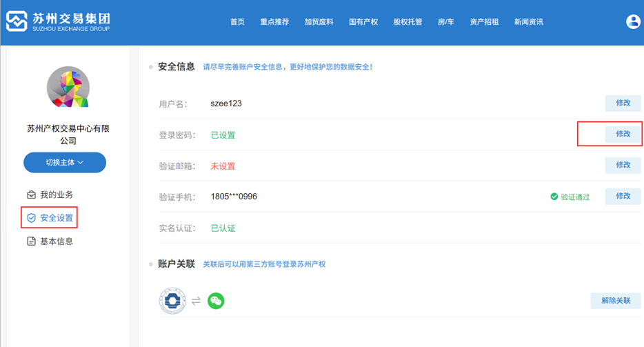Click the WeChat linked account icon
This screenshot has width=644, height=347.
[x=216, y=301]
